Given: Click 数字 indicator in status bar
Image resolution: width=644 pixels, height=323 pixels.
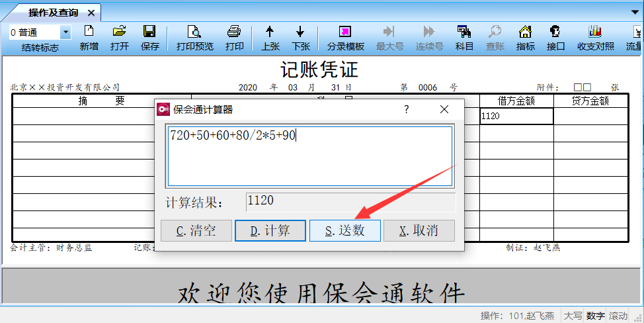Looking at the screenshot, I should 595,316.
